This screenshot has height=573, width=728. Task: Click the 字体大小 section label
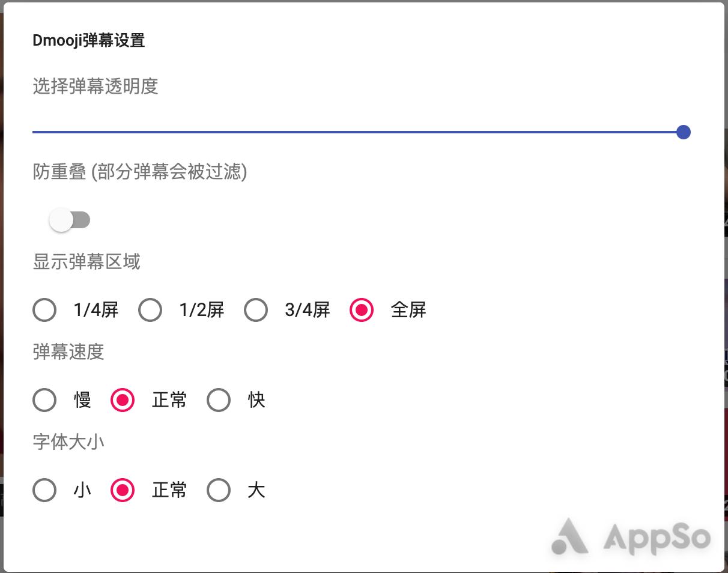click(x=68, y=442)
